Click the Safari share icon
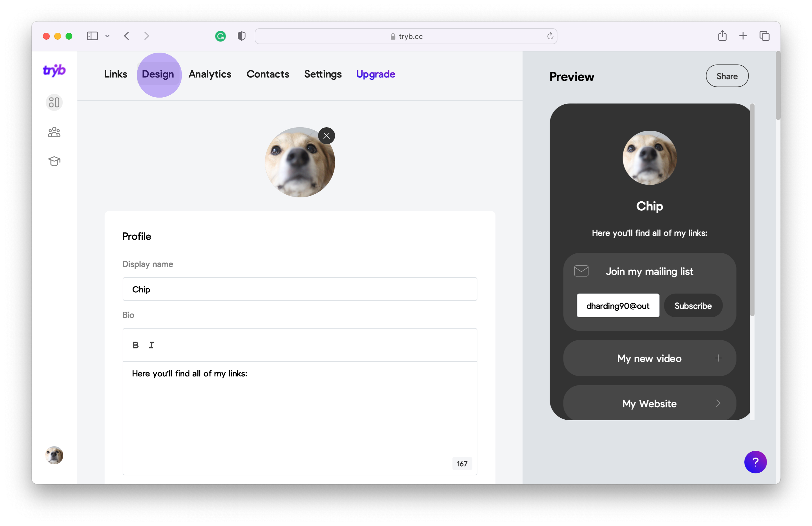The image size is (812, 526). pyautogui.click(x=722, y=36)
